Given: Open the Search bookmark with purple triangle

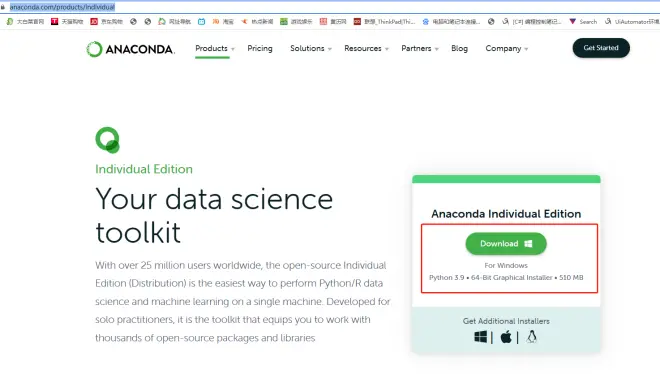Looking at the screenshot, I should (583, 21).
